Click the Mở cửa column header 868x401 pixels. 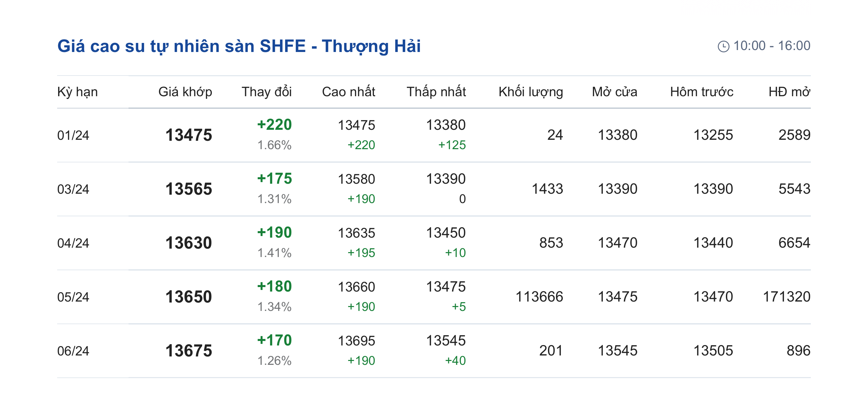click(614, 92)
